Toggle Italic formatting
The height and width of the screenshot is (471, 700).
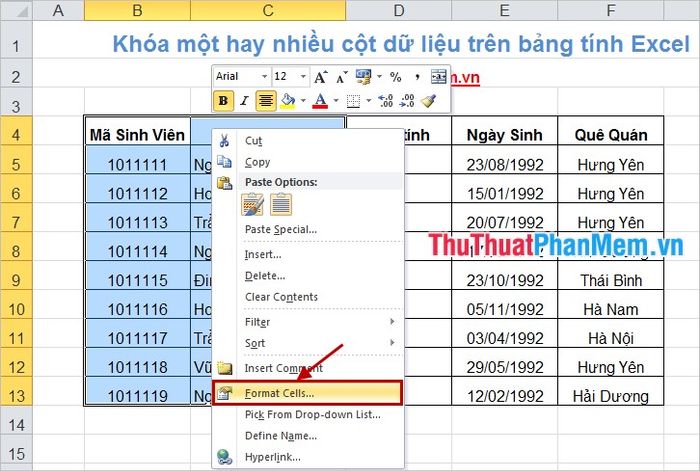[x=244, y=101]
